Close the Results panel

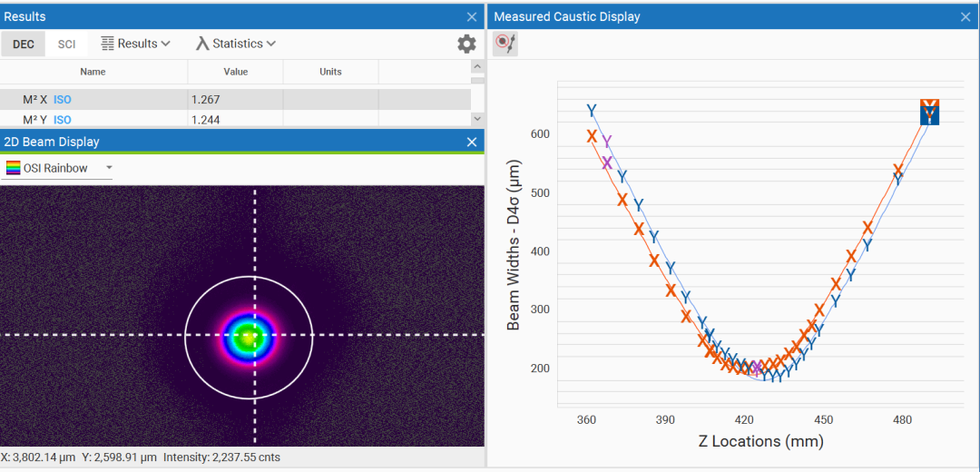click(x=472, y=16)
